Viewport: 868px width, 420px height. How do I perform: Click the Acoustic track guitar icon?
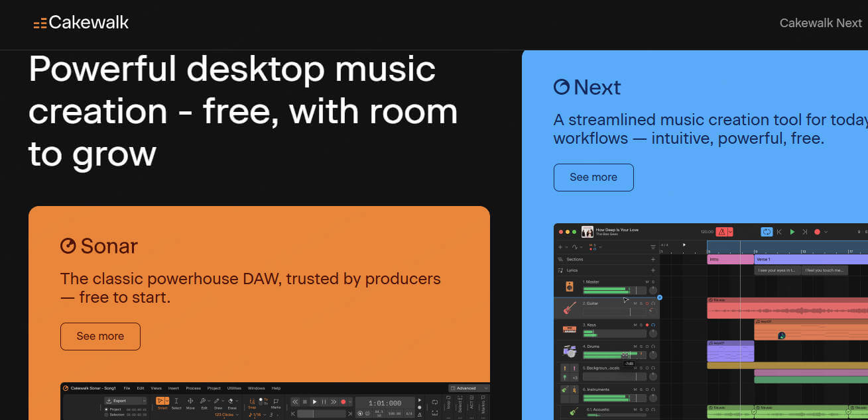coord(574,412)
